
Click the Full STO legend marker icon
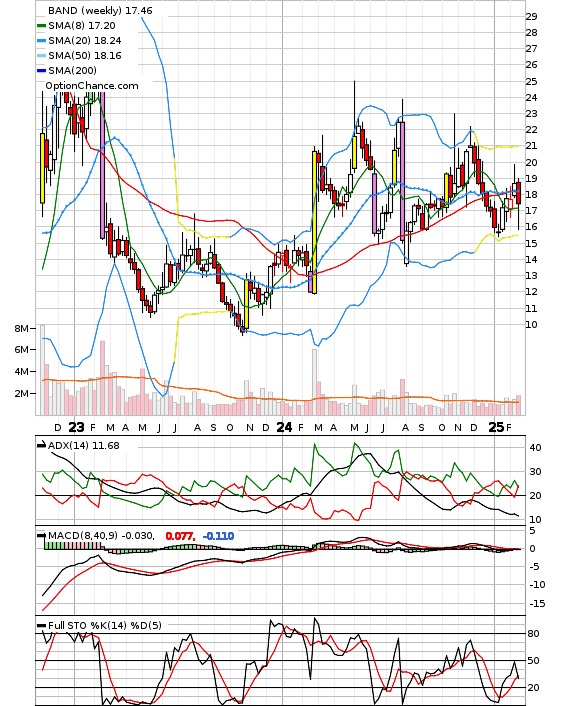click(41, 625)
